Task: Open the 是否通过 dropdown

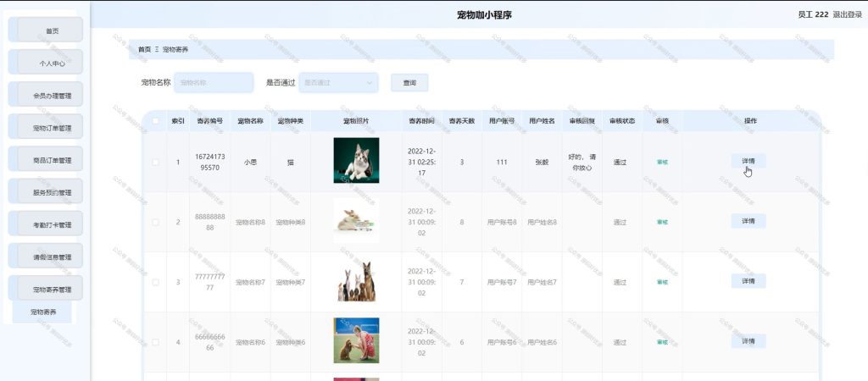Action: coord(338,82)
